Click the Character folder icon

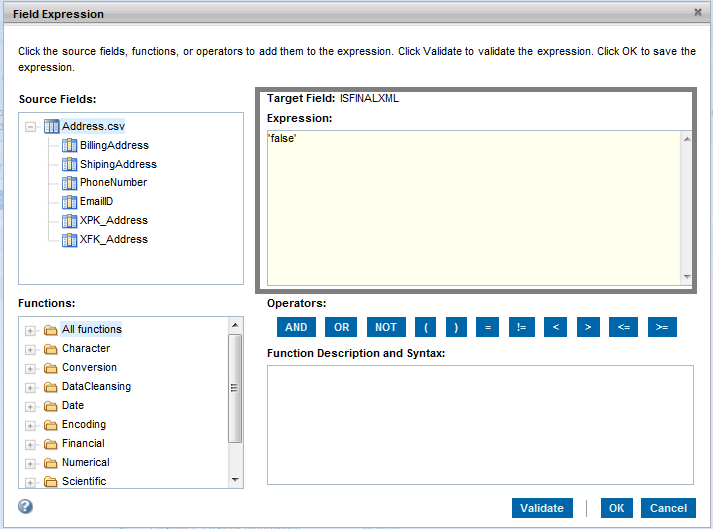click(x=50, y=349)
